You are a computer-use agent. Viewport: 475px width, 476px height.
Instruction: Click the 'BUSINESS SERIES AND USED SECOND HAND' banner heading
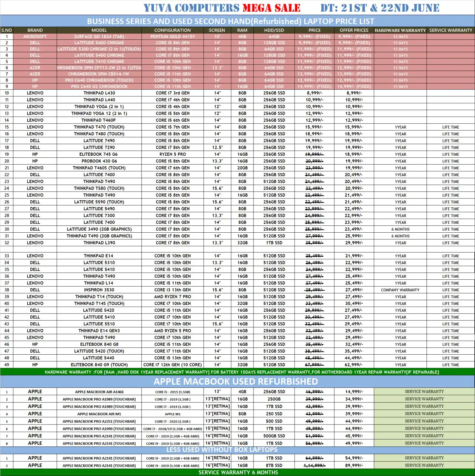231,21
